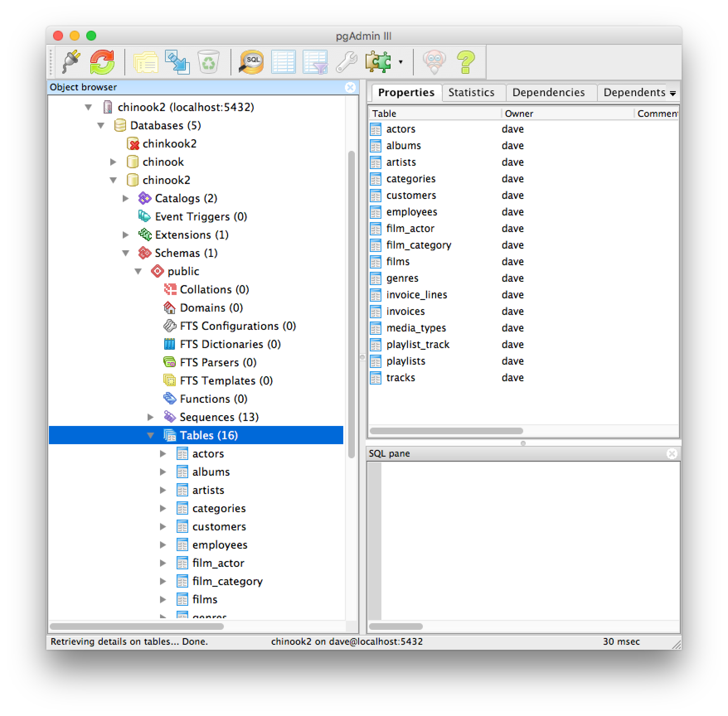
Task: Switch to the Statistics tab
Action: (x=473, y=92)
